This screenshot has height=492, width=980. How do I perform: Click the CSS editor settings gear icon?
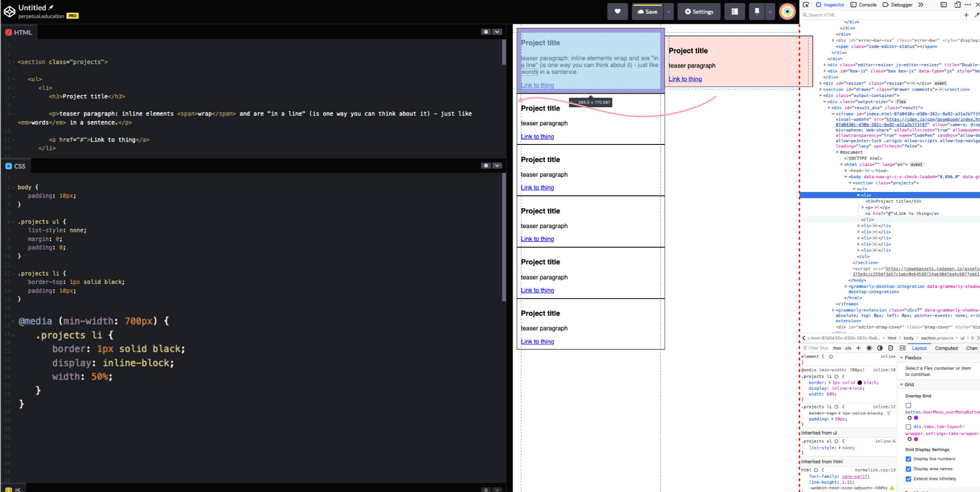pyautogui.click(x=486, y=165)
